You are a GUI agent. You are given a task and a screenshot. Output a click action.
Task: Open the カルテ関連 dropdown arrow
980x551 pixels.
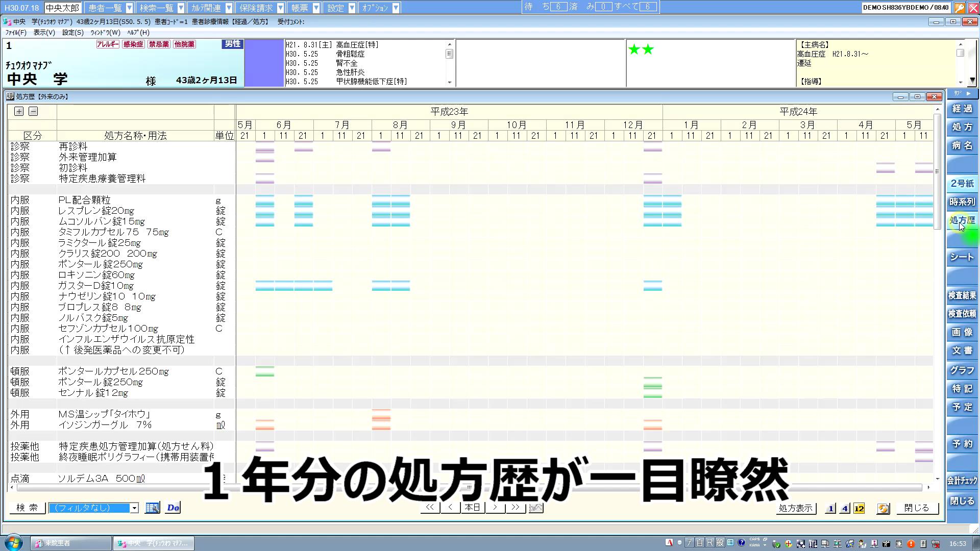(x=229, y=8)
